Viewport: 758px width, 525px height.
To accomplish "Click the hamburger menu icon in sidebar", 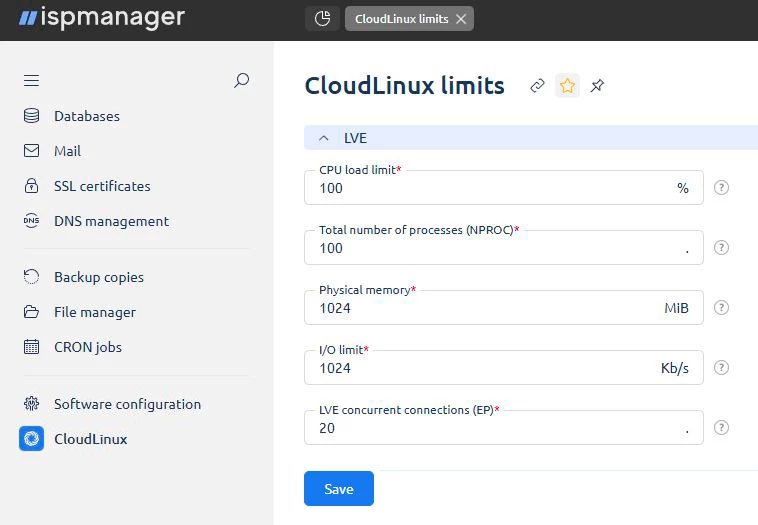I will (31, 80).
